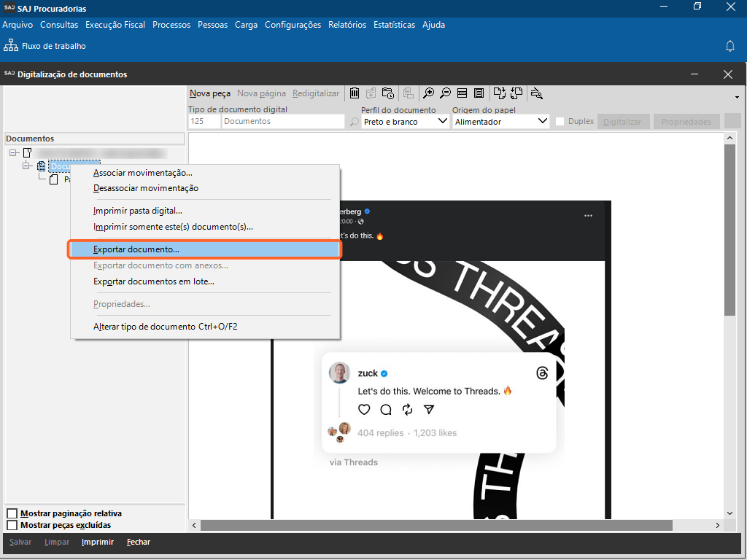Click the document with clock toolbar icon

point(388,93)
